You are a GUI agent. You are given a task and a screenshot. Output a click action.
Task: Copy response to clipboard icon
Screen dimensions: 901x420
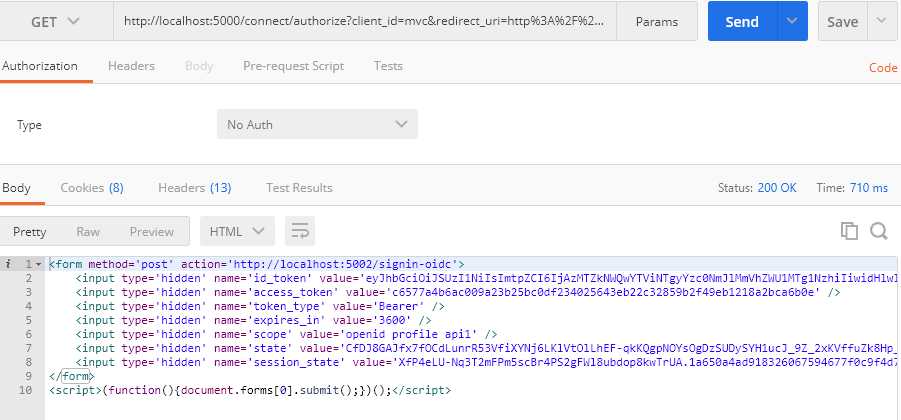tap(849, 231)
